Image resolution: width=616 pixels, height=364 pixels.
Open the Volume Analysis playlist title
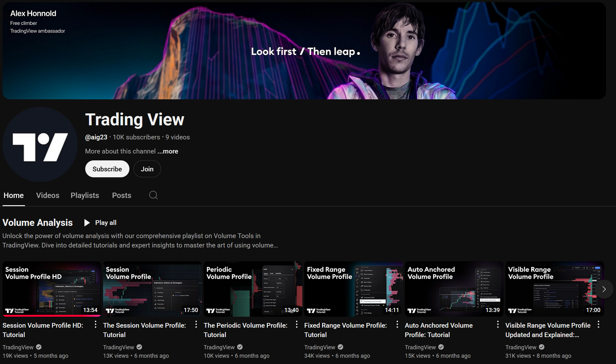click(x=38, y=223)
